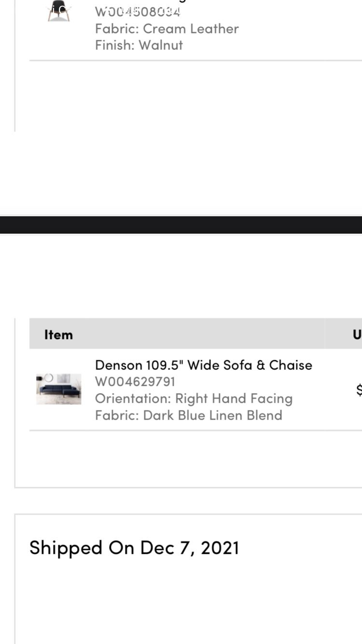362x644 pixels.
Task: Click Fabric: Dark Blue Linen Blend text
Action: click(x=188, y=415)
